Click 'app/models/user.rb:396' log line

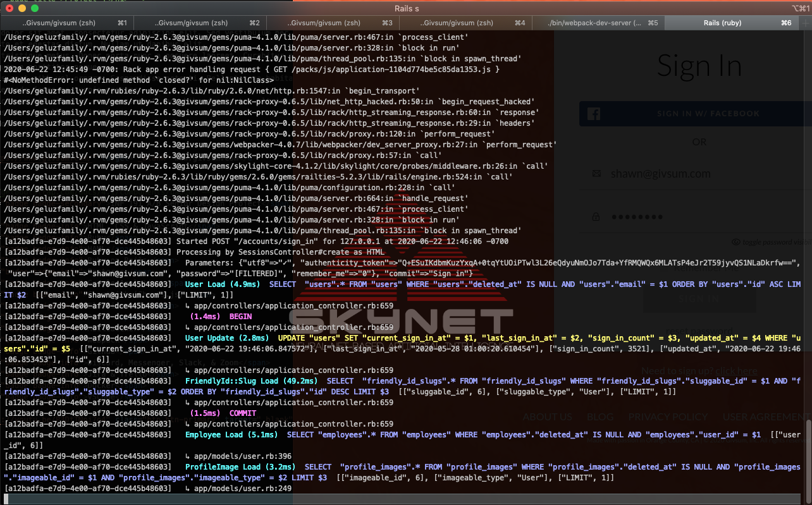[x=238, y=456]
